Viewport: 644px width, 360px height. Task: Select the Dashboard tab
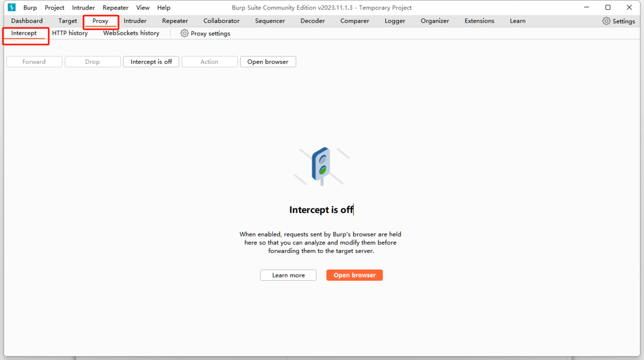[x=27, y=21]
